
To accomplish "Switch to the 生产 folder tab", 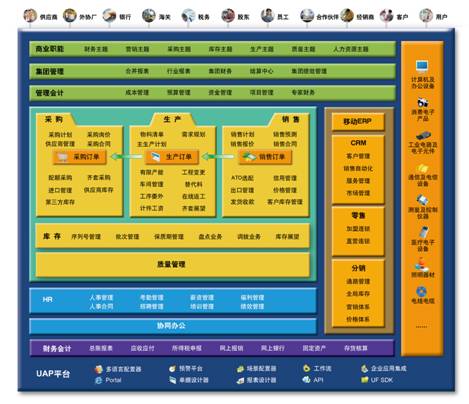I will 172,119.
